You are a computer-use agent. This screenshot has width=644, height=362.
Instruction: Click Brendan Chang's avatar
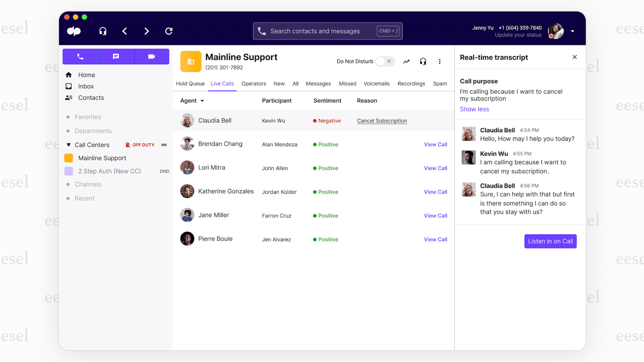click(x=187, y=144)
